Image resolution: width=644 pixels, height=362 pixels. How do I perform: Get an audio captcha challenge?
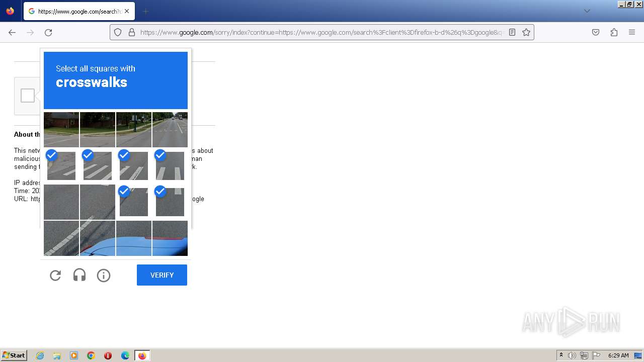pos(79,275)
